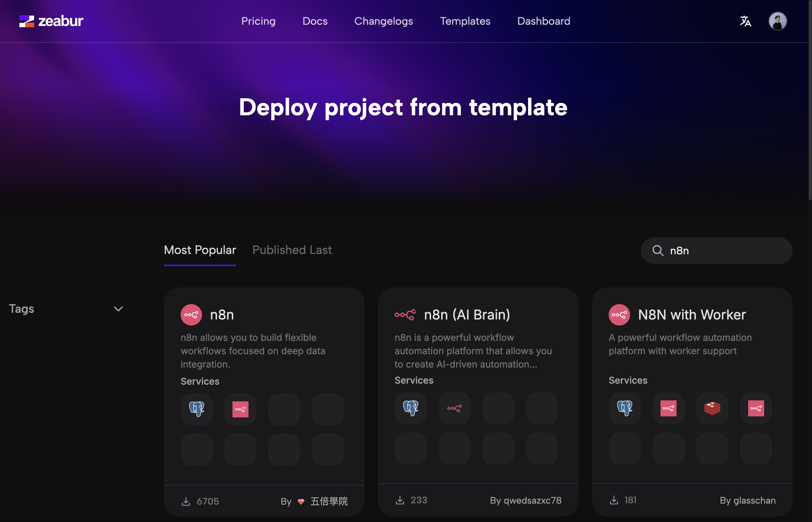Viewport: 812px width, 522px height.
Task: Expand the Tags filter chevron
Action: 118,309
